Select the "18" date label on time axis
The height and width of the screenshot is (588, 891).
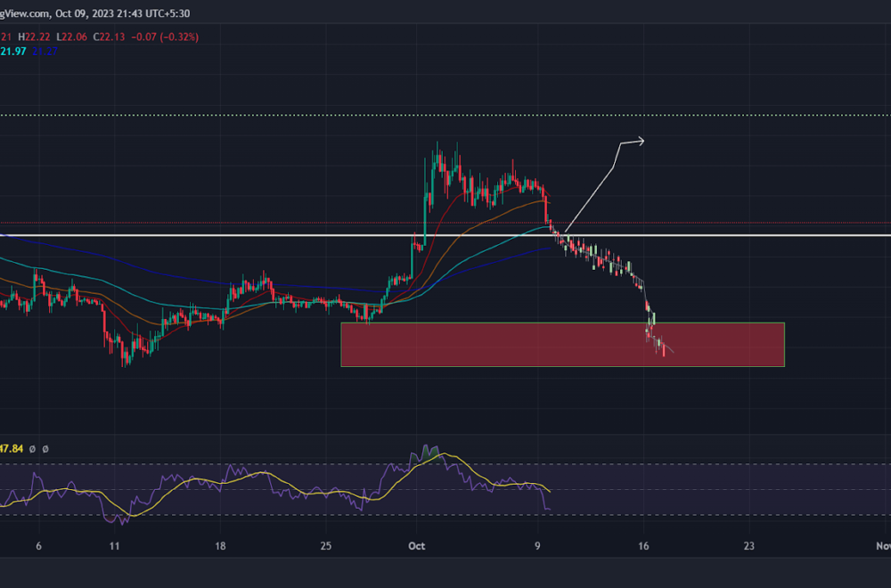pos(220,546)
